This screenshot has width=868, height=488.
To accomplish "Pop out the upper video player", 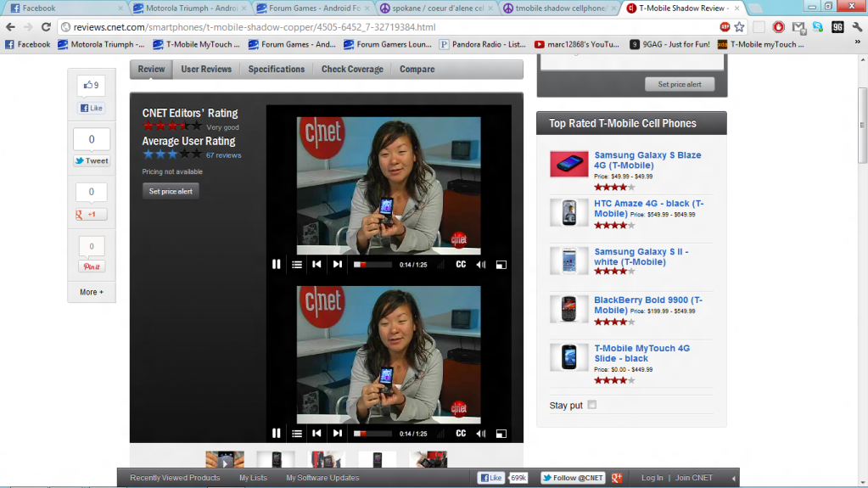I will pyautogui.click(x=501, y=265).
